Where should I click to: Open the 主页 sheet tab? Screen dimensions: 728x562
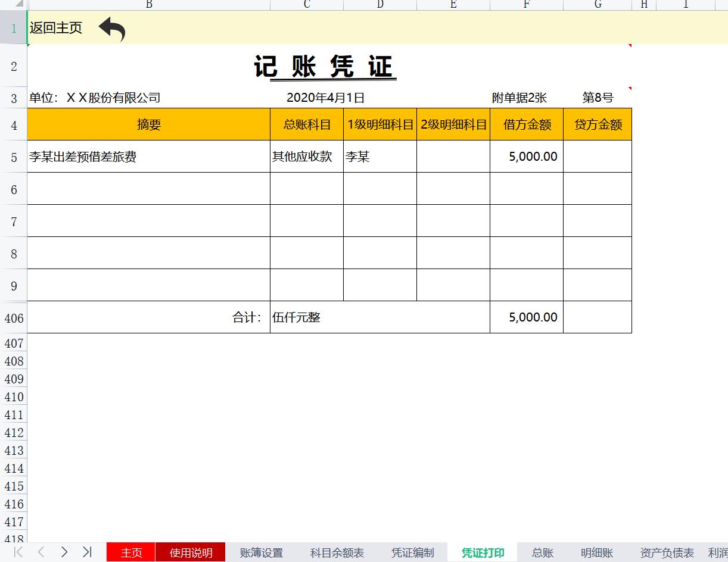pos(130,552)
